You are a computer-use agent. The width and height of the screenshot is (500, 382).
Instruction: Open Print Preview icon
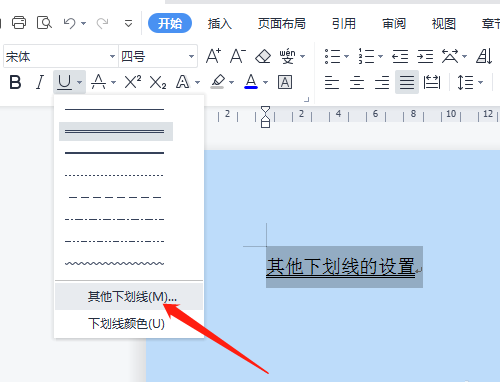coord(44,23)
